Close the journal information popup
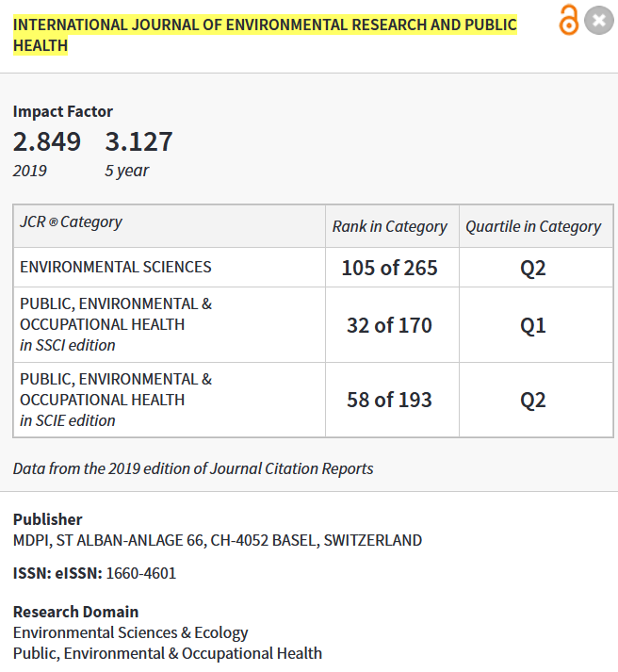 (x=599, y=20)
